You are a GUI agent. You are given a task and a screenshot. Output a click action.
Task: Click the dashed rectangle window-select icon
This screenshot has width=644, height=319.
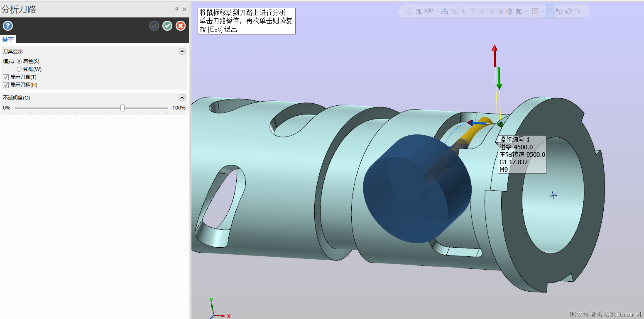(x=535, y=11)
